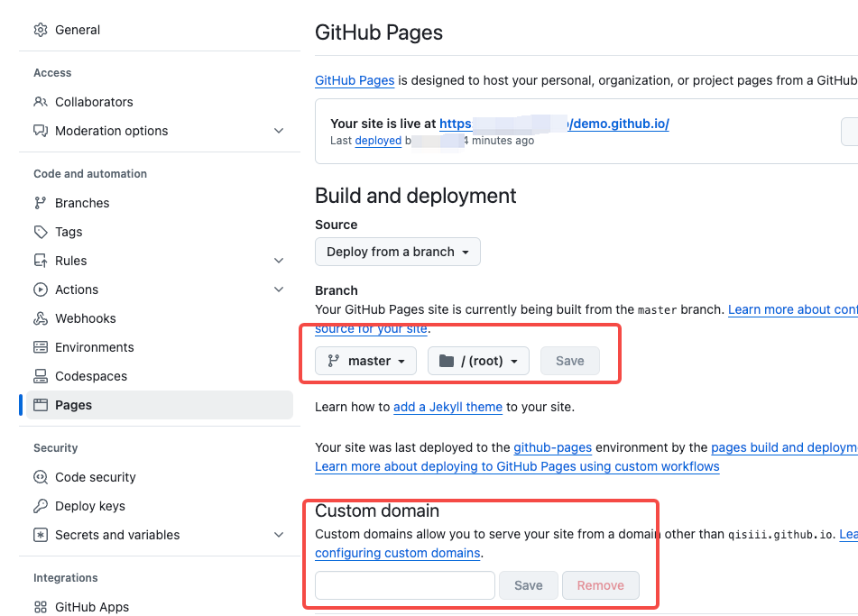This screenshot has height=616, width=858.
Task: Open the / (root) folder dropdown
Action: [x=478, y=361]
